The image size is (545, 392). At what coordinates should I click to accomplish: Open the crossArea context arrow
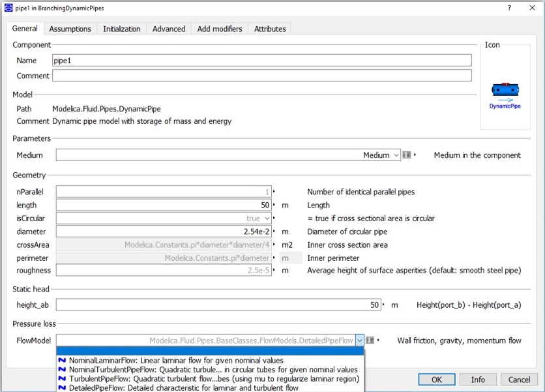pos(274,244)
